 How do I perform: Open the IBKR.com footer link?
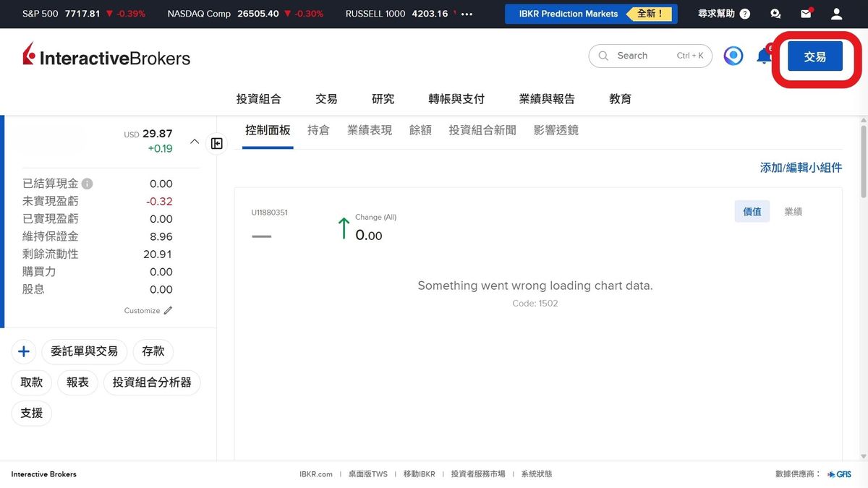click(316, 474)
